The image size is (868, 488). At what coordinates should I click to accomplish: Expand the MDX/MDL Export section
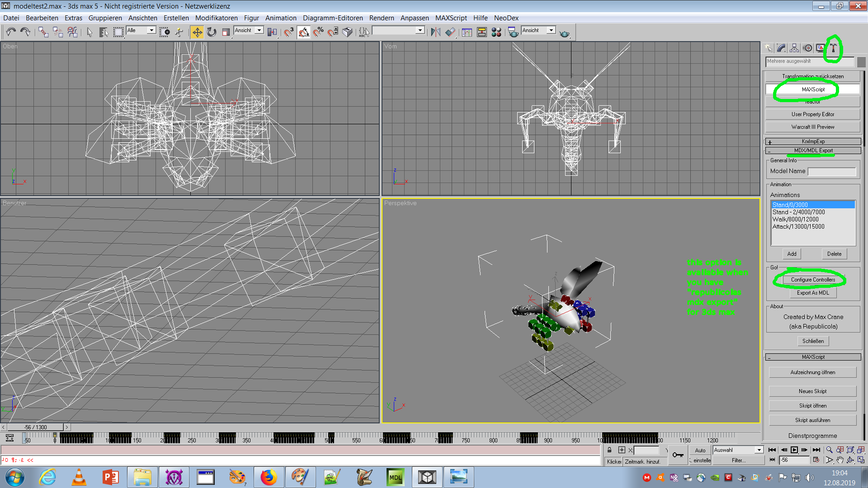769,150
